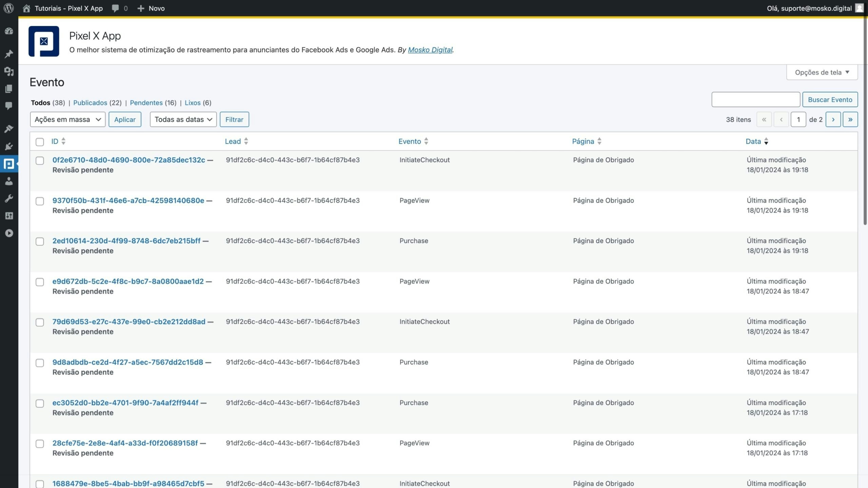The height and width of the screenshot is (488, 868).
Task: Check the row 9370f50b-431f-46e6 checkbox
Action: coord(40,201)
